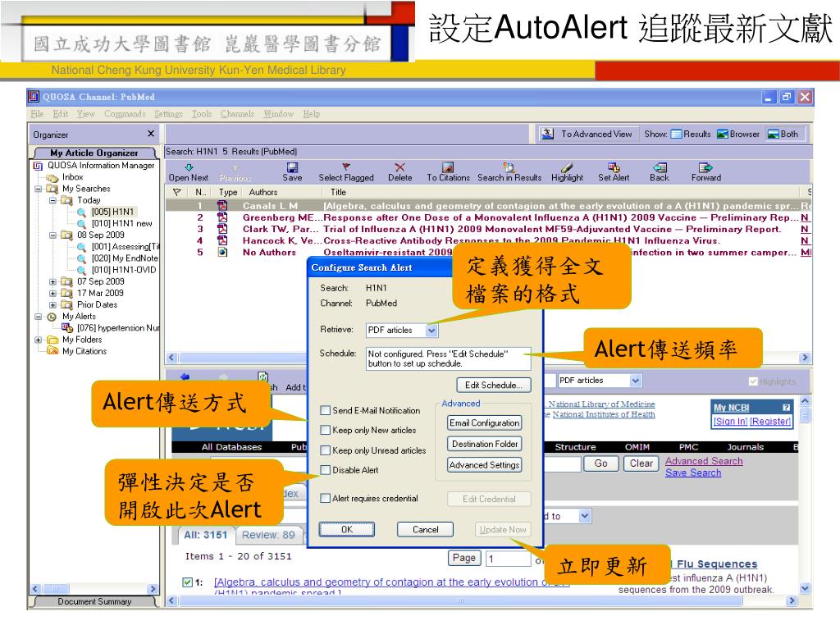
Task: Click the flag column header icon
Action: click(x=177, y=192)
